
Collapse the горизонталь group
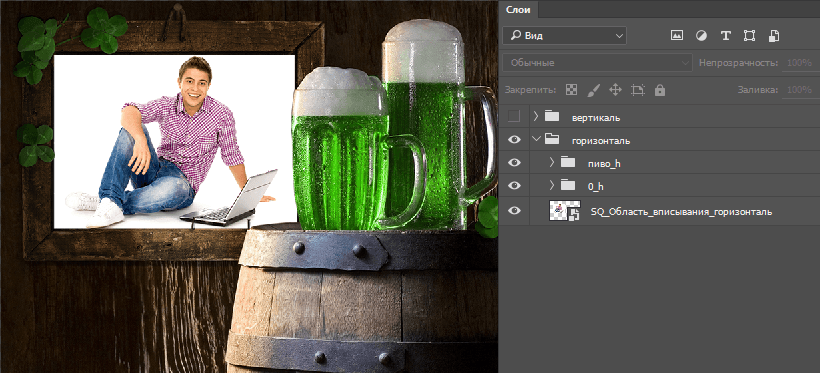(x=536, y=139)
